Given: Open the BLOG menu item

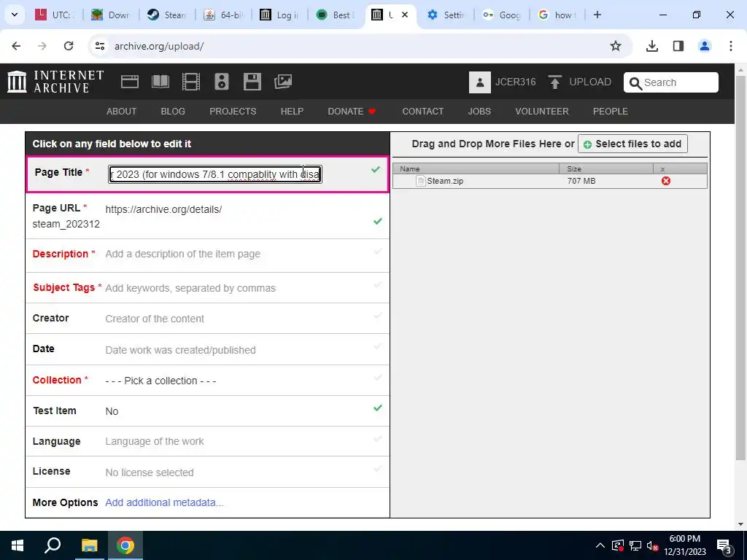Looking at the screenshot, I should point(173,112).
